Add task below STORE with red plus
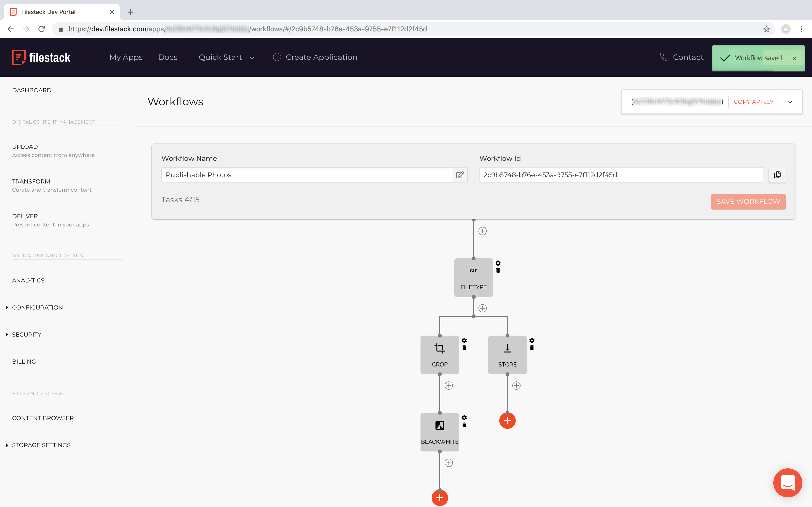This screenshot has width=812, height=507. [507, 421]
